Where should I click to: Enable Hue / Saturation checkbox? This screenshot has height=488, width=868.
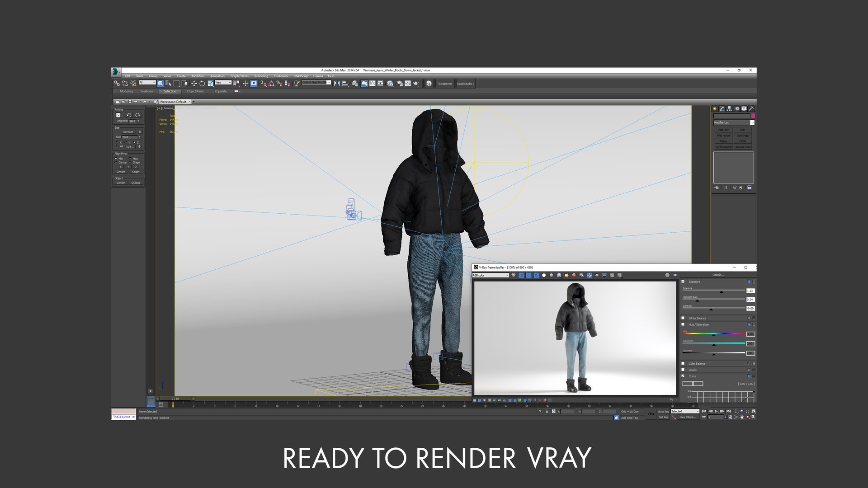683,324
